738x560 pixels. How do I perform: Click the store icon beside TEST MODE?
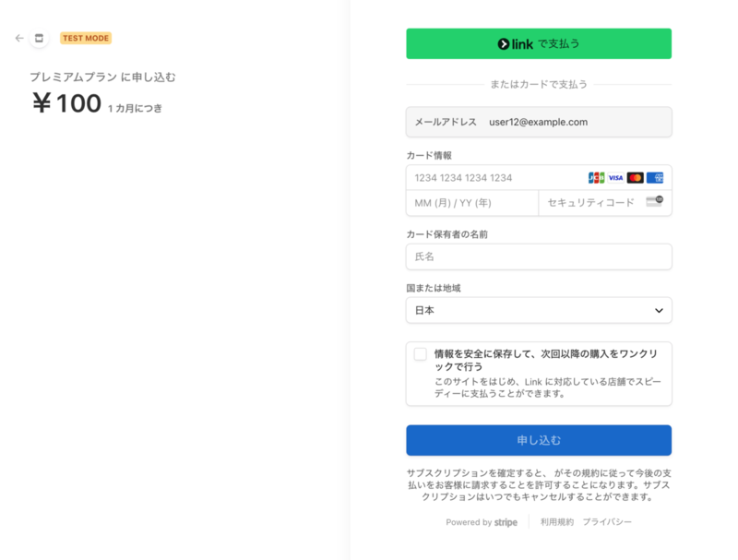coord(39,38)
